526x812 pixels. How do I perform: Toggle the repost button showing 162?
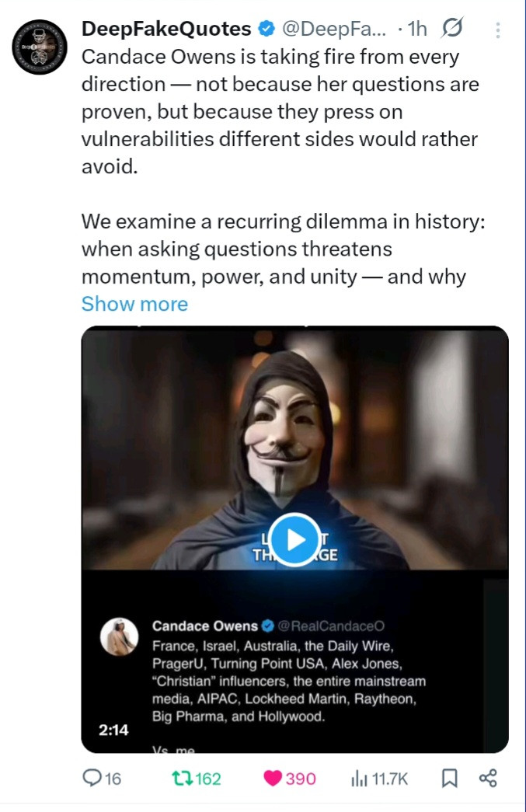(196, 779)
